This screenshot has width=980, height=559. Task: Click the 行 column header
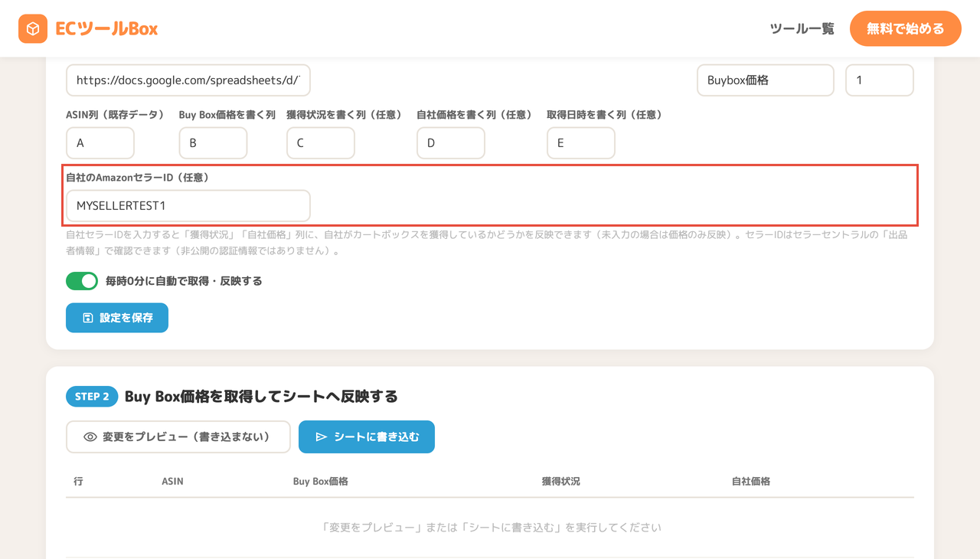click(78, 482)
